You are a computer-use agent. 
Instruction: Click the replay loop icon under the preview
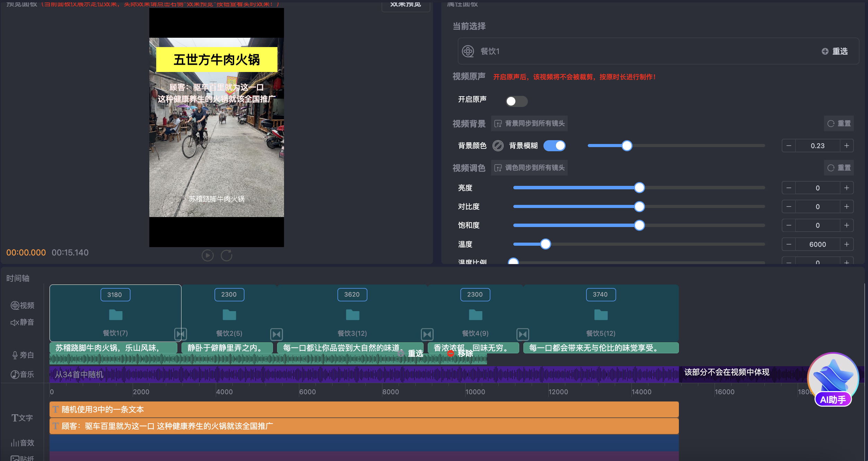tap(227, 255)
